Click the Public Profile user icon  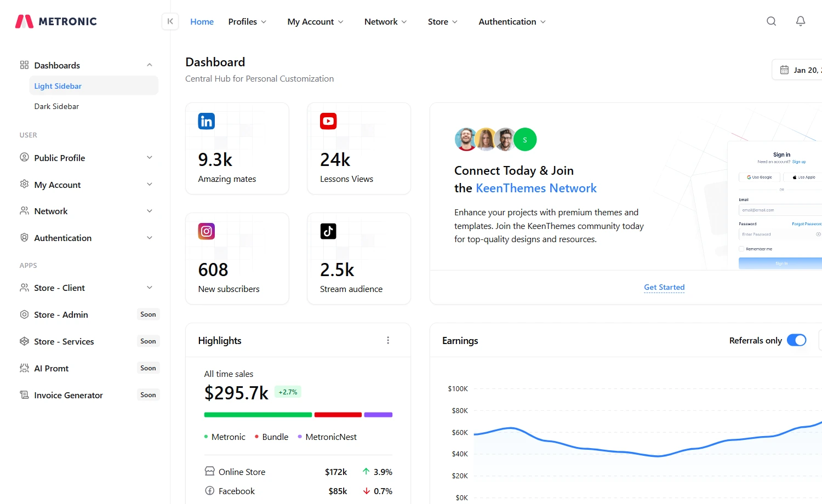point(24,157)
